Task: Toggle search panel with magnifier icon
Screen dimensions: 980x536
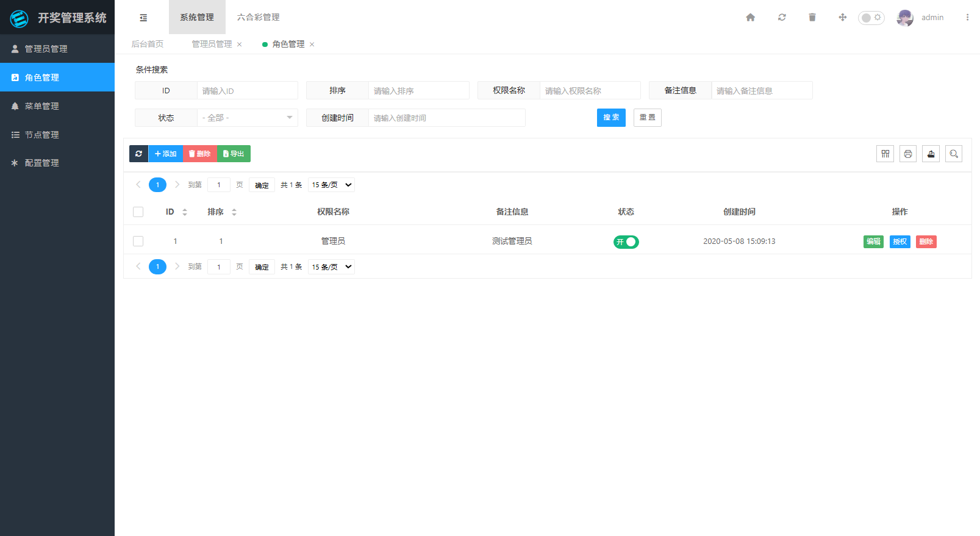Action: click(x=954, y=154)
